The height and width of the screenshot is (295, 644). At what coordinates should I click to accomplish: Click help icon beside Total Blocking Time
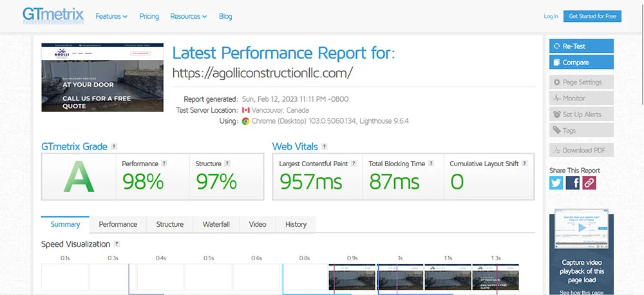pos(431,164)
